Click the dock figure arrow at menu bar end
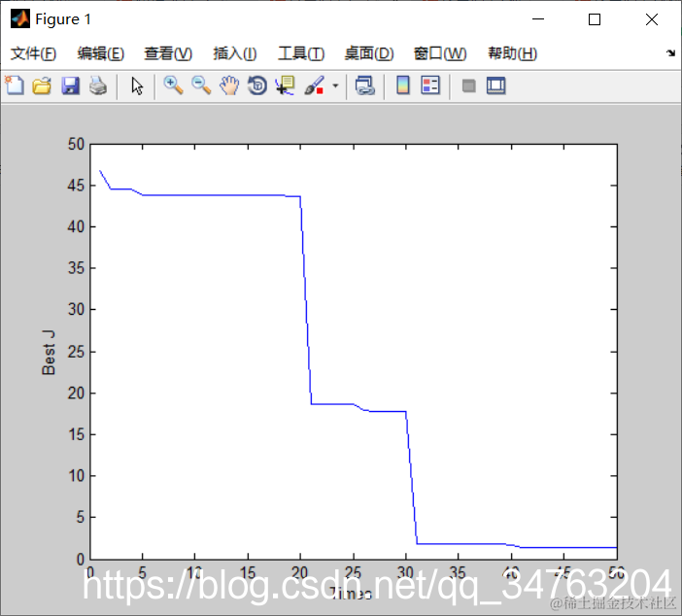This screenshot has width=682, height=616. coord(670,53)
